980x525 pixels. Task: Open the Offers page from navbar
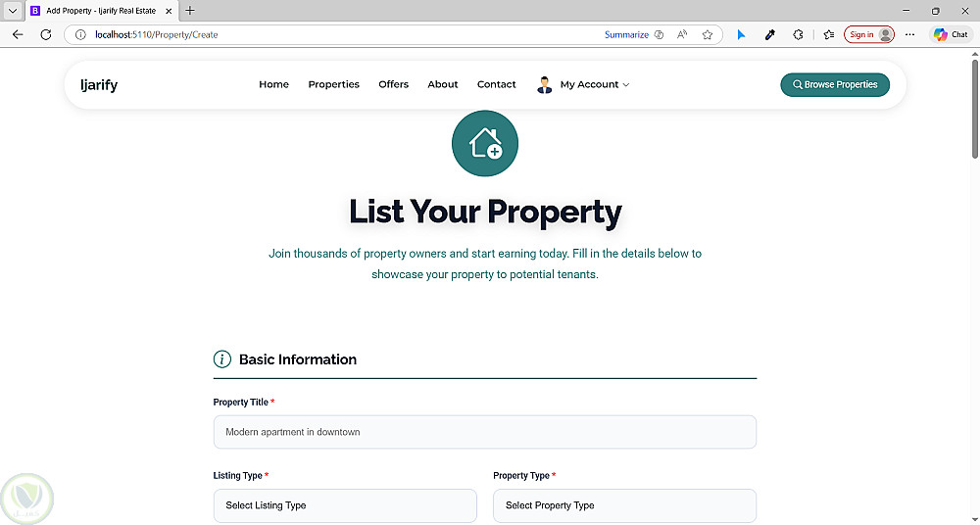pos(393,85)
